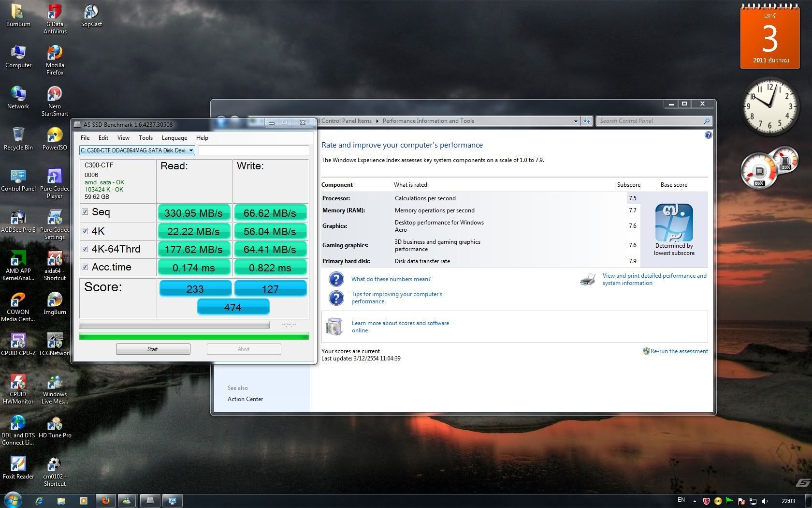Viewport: 812px width, 508px height.
Task: Toggle the 4K-64Thrd test checkbox
Action: 85,249
